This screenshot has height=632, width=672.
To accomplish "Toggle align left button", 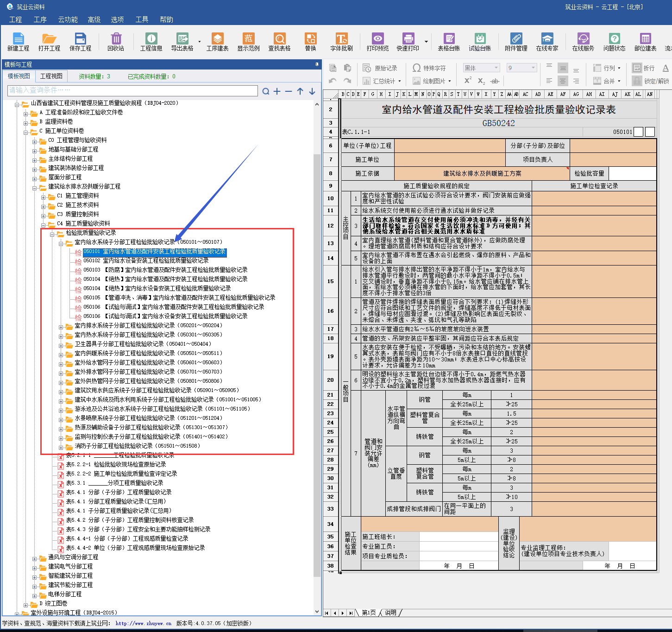I will [549, 81].
